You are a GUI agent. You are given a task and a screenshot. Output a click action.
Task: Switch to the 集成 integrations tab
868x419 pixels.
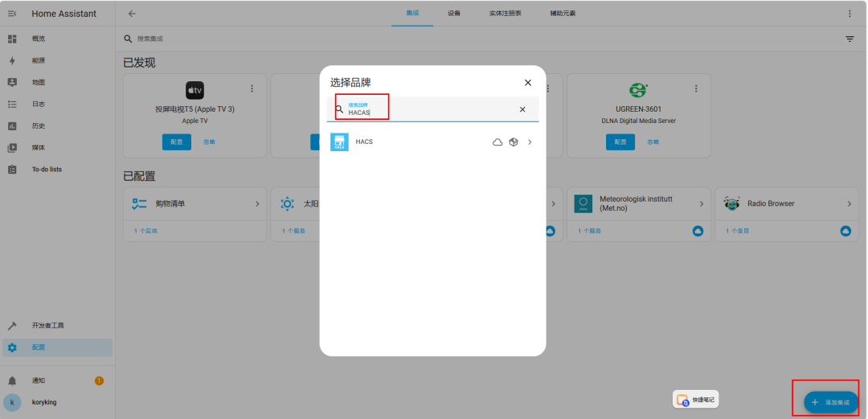tap(412, 14)
